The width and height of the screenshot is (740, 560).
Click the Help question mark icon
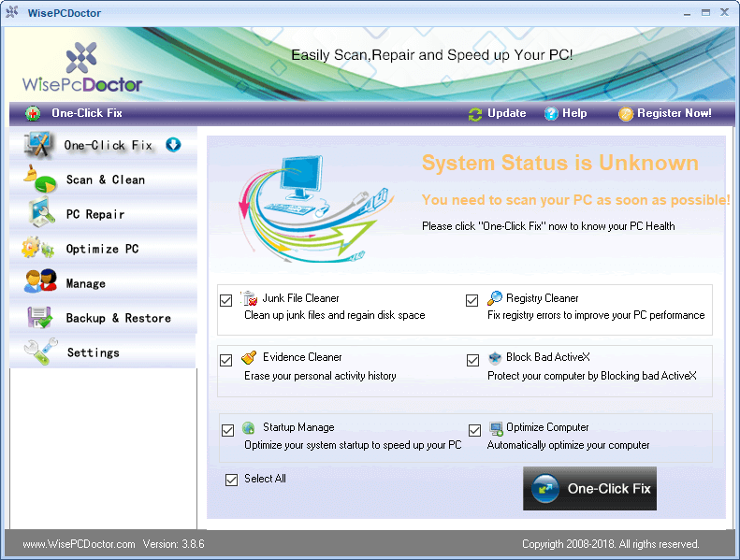tap(551, 114)
